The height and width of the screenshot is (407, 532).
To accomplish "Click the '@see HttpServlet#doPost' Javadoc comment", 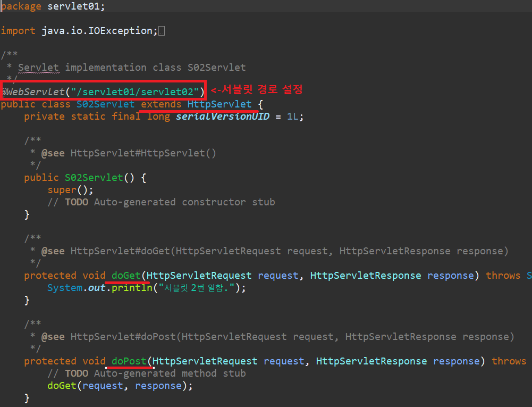I will [278, 337].
